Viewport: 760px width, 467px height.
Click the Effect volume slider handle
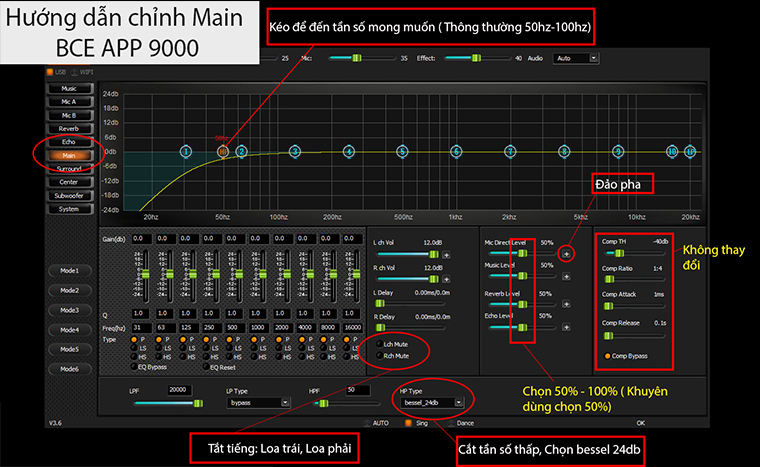click(476, 58)
